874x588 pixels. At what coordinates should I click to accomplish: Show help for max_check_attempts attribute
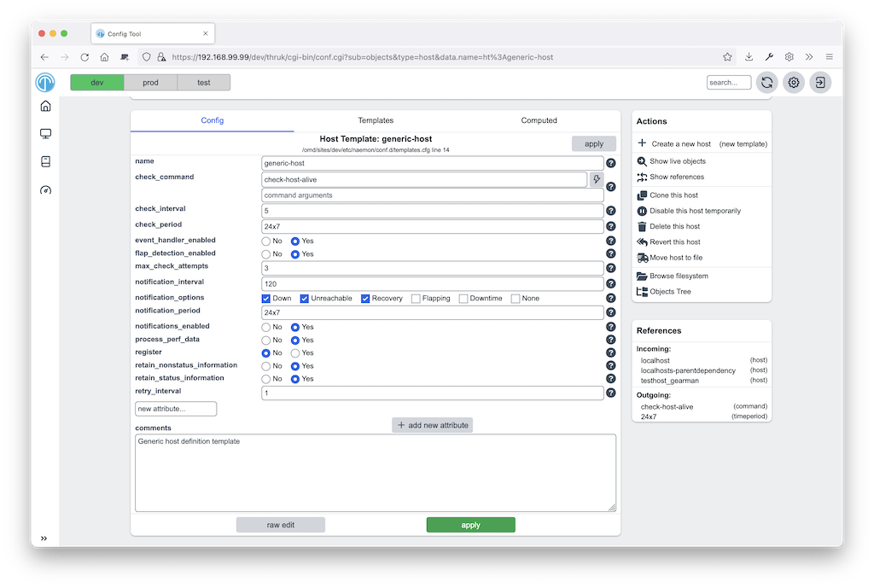click(611, 268)
